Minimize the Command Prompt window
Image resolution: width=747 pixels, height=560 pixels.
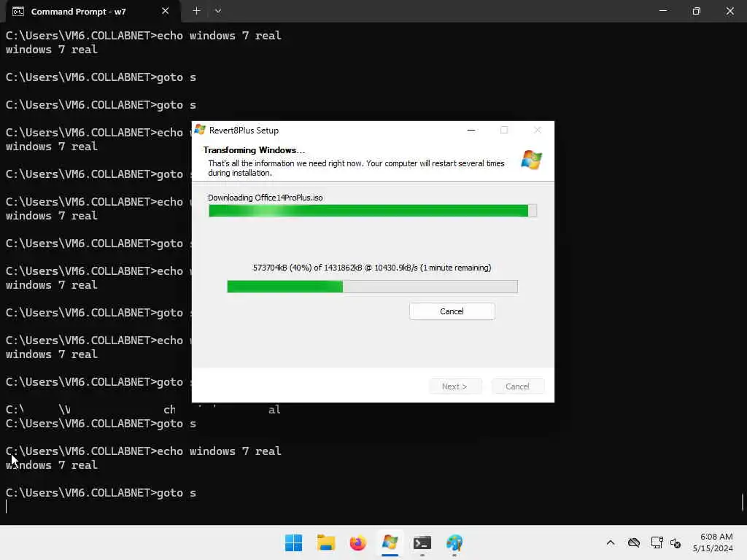coord(663,11)
